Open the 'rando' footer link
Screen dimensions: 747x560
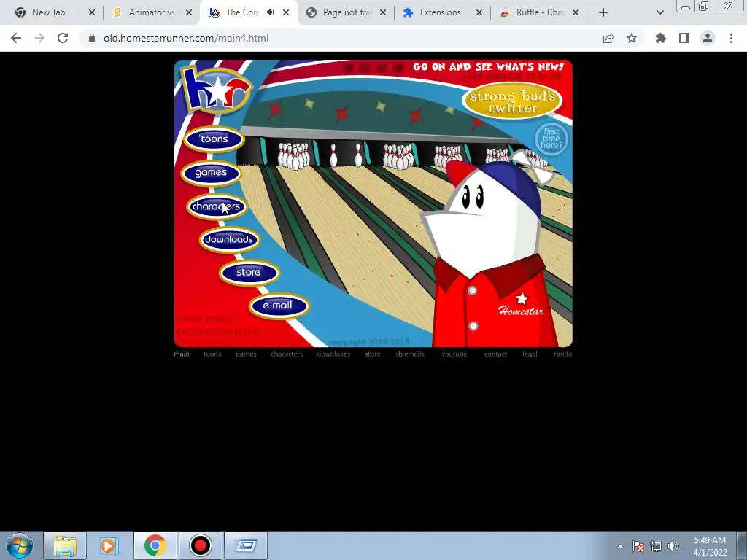[562, 354]
